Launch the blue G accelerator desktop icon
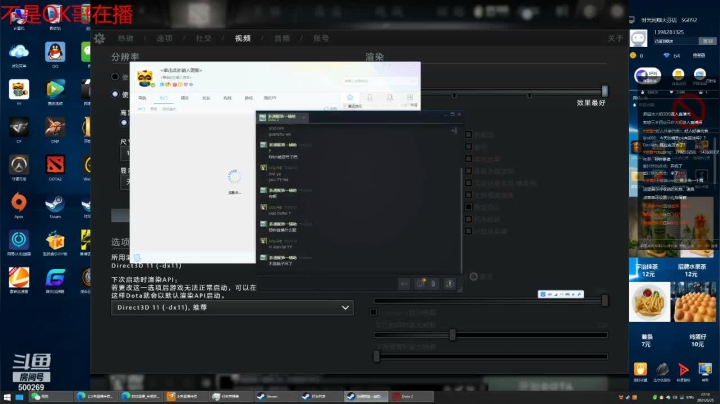The image size is (720, 404). pos(55,278)
